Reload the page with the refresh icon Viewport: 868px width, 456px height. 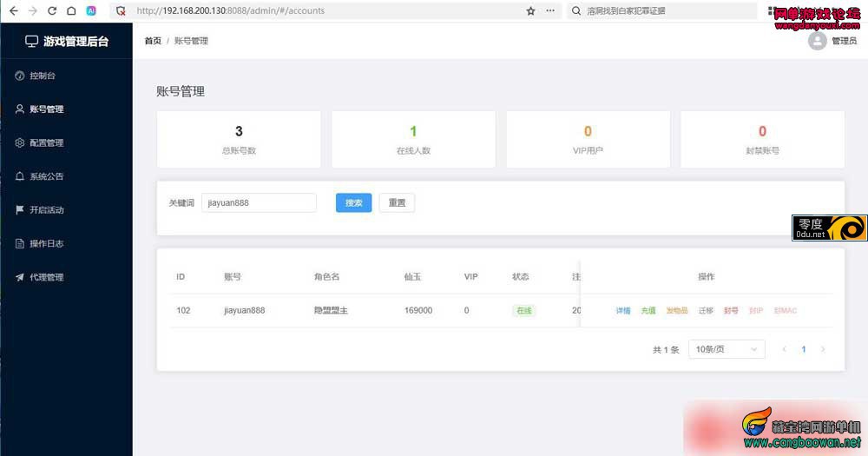(x=52, y=10)
